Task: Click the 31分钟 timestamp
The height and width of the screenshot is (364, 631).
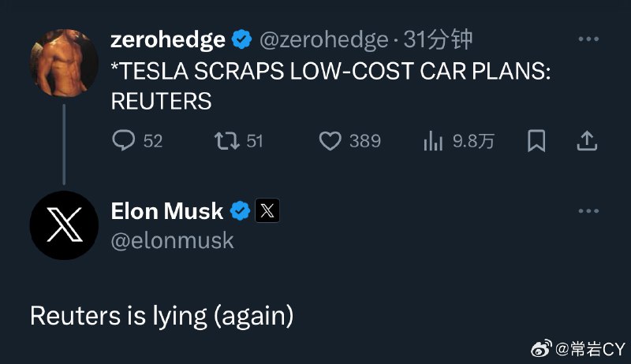Action: [x=438, y=39]
